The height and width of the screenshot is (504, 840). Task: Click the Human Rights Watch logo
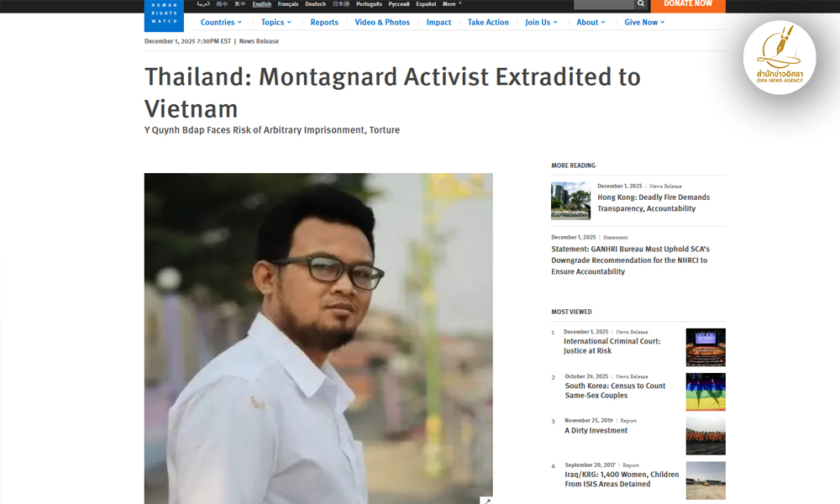click(x=164, y=15)
